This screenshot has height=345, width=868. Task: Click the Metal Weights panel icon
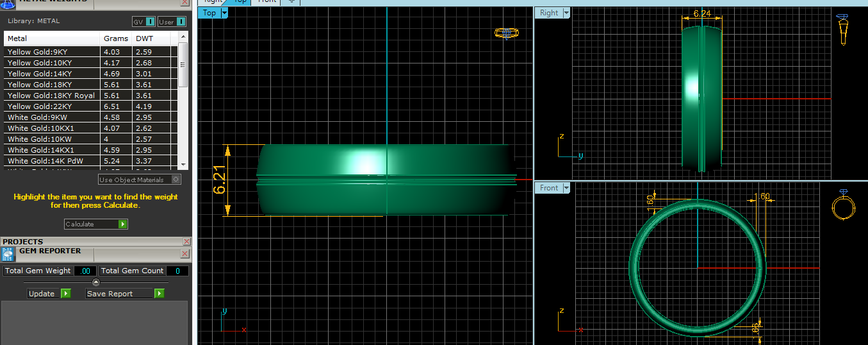9,3
